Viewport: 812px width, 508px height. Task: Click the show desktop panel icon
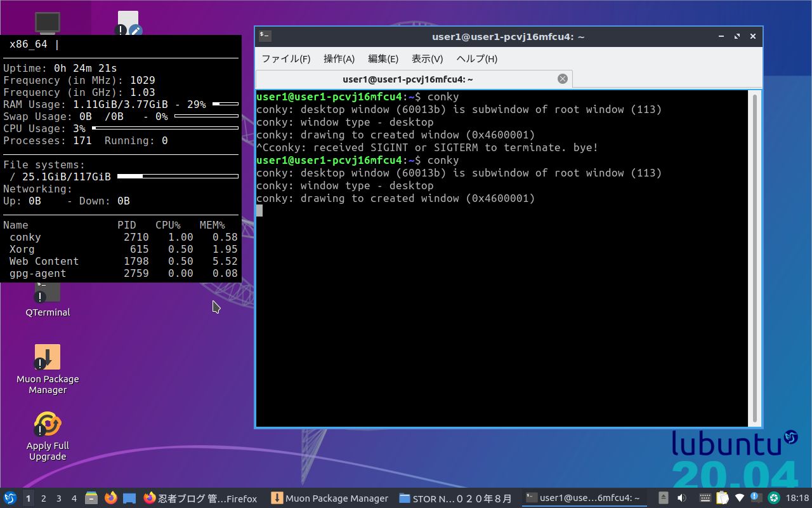[x=129, y=498]
